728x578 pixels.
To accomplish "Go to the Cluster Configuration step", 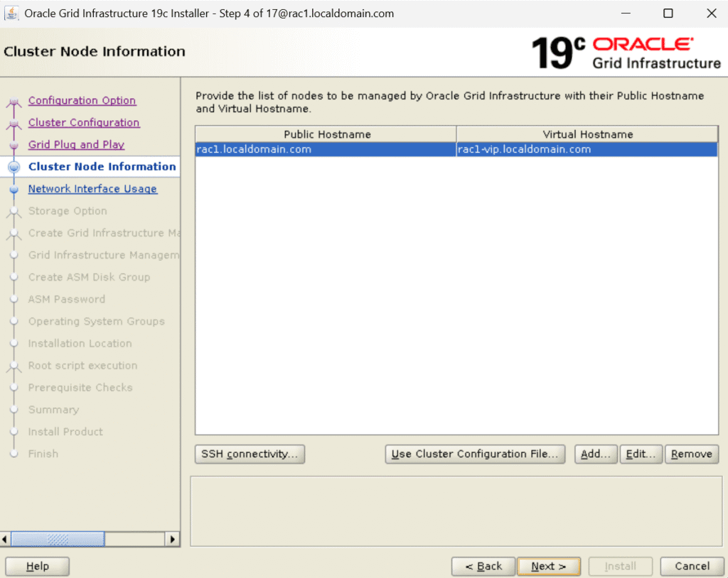I will pyautogui.click(x=84, y=123).
